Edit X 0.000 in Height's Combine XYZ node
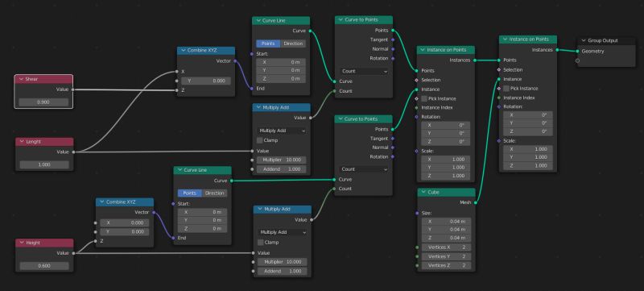The image size is (644, 291). (x=125, y=222)
